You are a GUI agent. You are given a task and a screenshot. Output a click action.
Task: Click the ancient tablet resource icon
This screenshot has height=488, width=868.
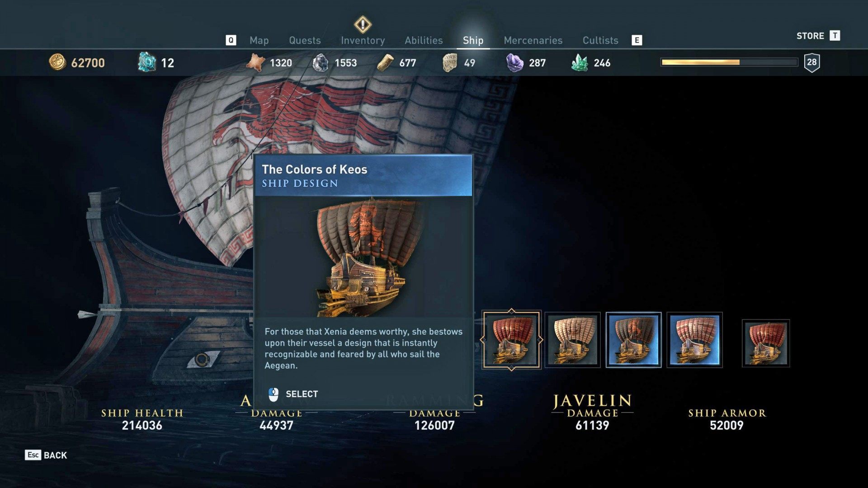[x=450, y=63]
